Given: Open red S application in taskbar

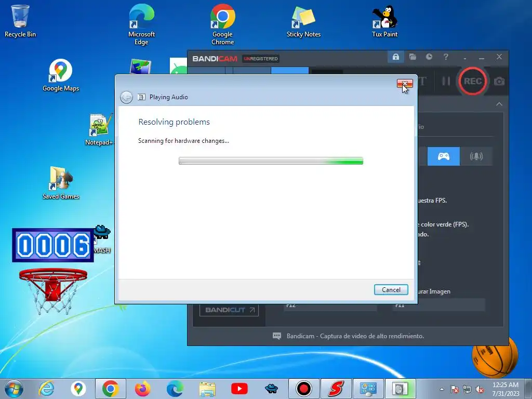Looking at the screenshot, I should pyautogui.click(x=336, y=389).
